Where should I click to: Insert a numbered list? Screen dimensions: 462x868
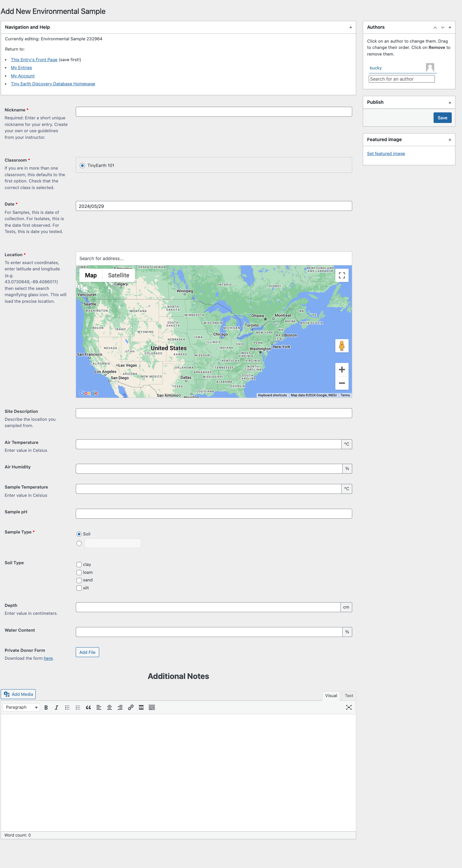click(x=78, y=707)
